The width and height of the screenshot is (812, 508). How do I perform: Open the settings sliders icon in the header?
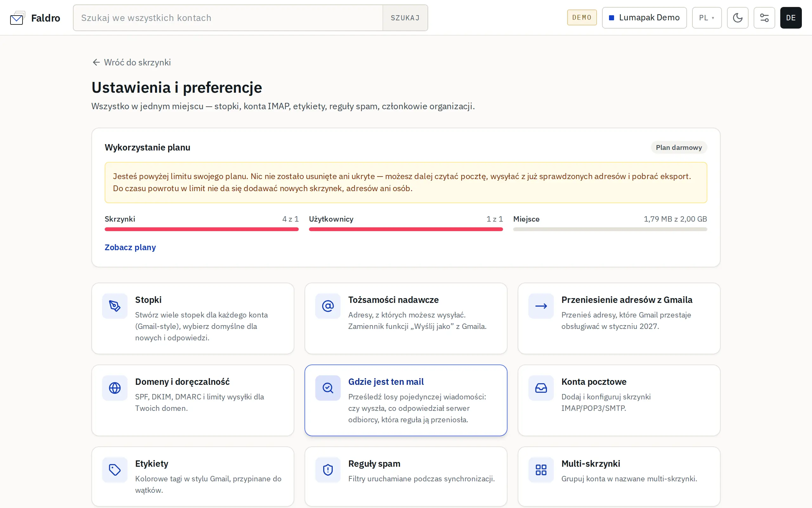pos(764,18)
